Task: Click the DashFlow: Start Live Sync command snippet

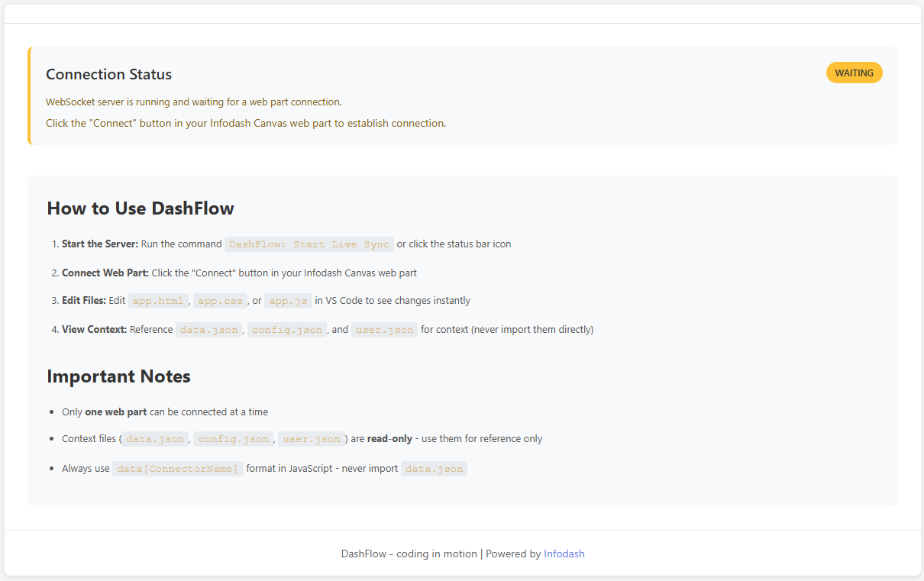Action: click(x=309, y=244)
